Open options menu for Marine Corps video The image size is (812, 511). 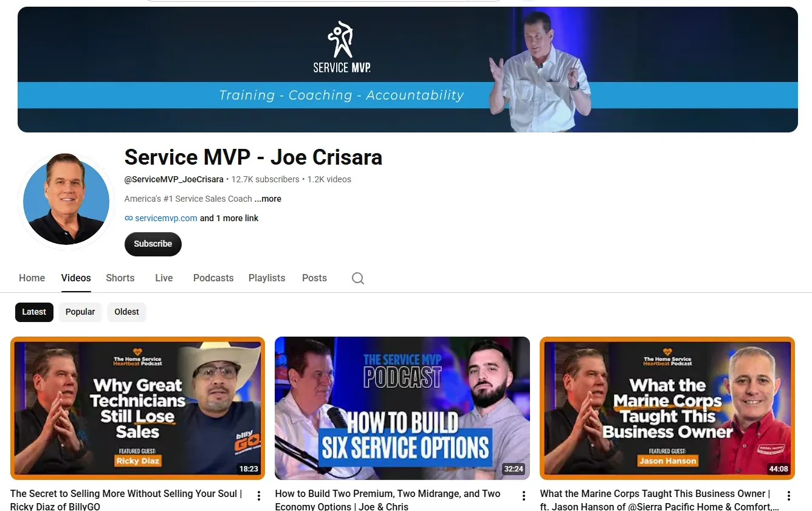[x=789, y=496]
